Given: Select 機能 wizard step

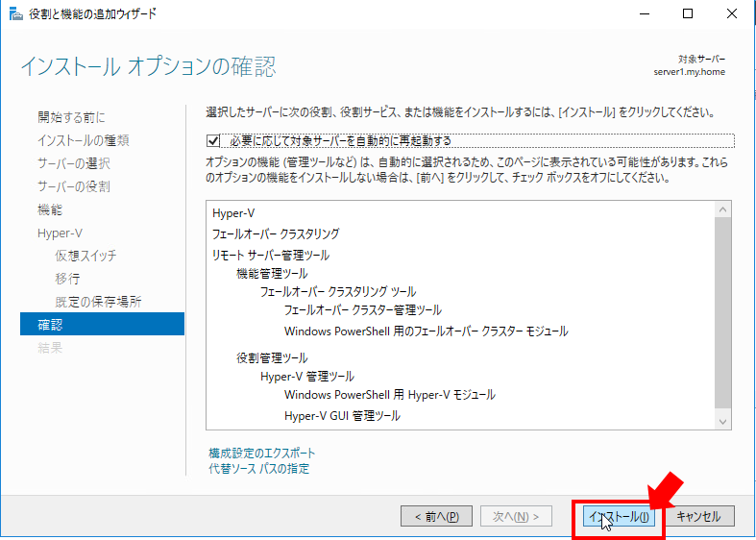Looking at the screenshot, I should click(x=50, y=209).
